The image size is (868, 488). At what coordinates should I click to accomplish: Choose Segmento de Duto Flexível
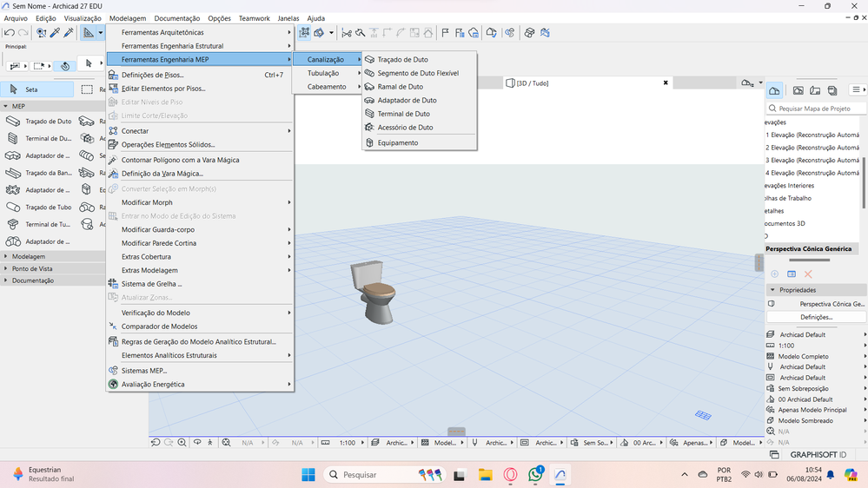pyautogui.click(x=417, y=73)
